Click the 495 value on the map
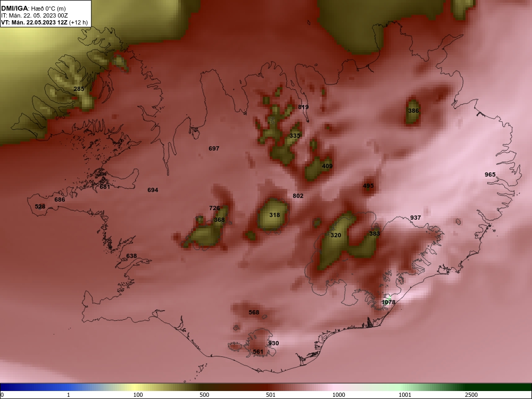Viewport: 532px width, 399px height. click(x=368, y=186)
